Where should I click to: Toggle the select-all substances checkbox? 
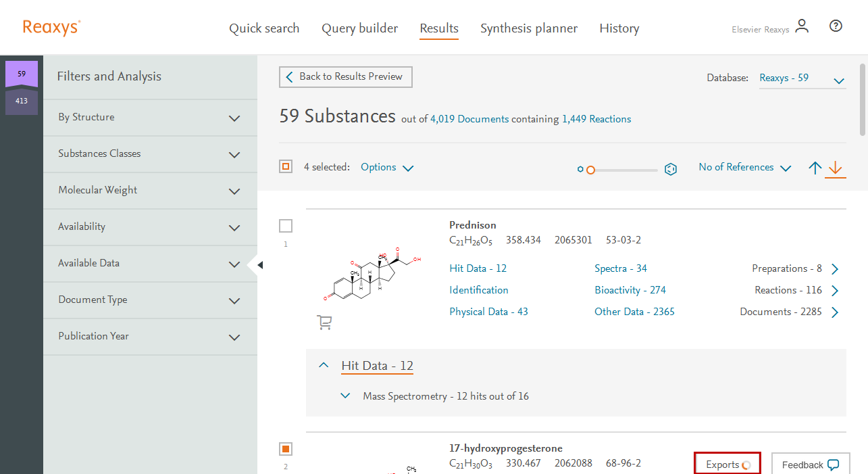pyautogui.click(x=286, y=167)
